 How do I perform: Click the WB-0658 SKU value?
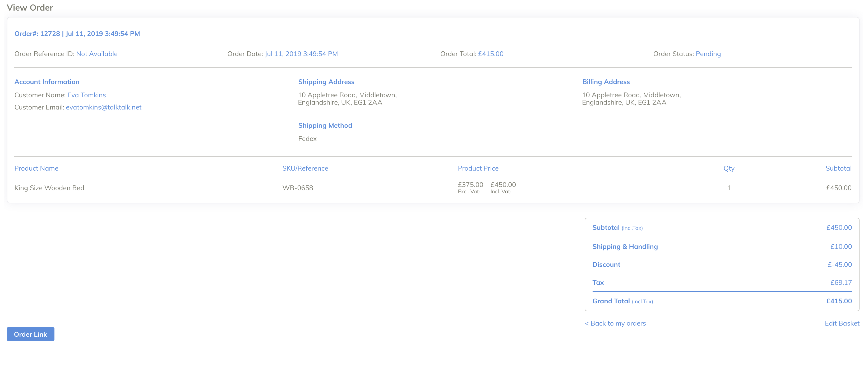pyautogui.click(x=298, y=188)
